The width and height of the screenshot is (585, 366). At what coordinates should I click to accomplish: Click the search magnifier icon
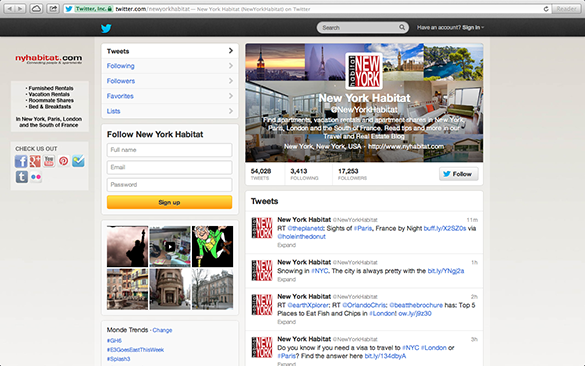(402, 27)
